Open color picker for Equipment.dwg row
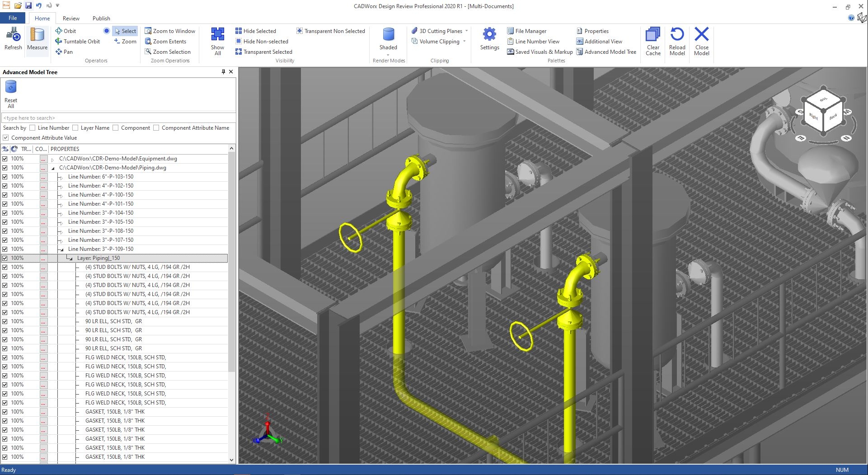 (x=43, y=159)
